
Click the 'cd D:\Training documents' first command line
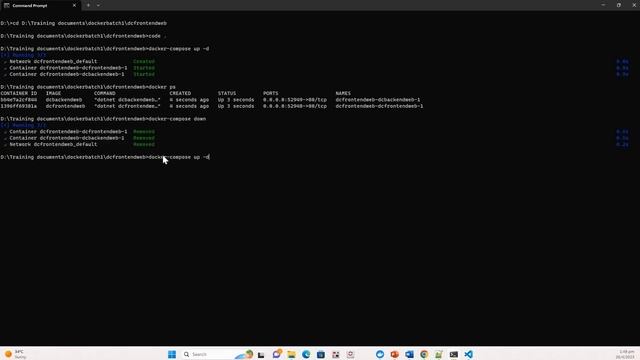pyautogui.click(x=84, y=23)
